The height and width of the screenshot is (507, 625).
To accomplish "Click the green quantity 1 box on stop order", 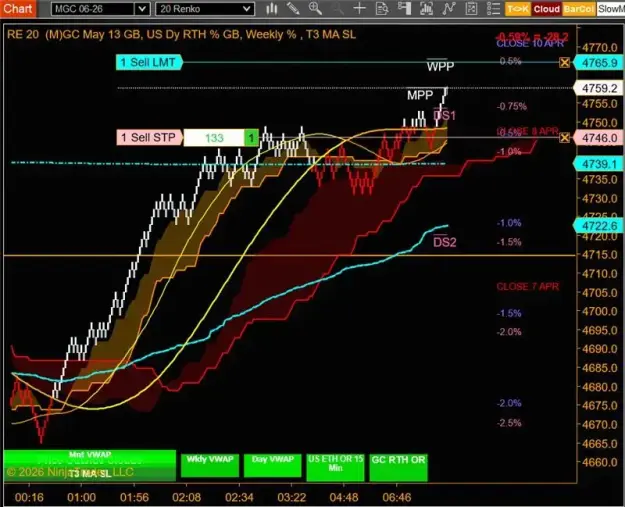I will [251, 138].
